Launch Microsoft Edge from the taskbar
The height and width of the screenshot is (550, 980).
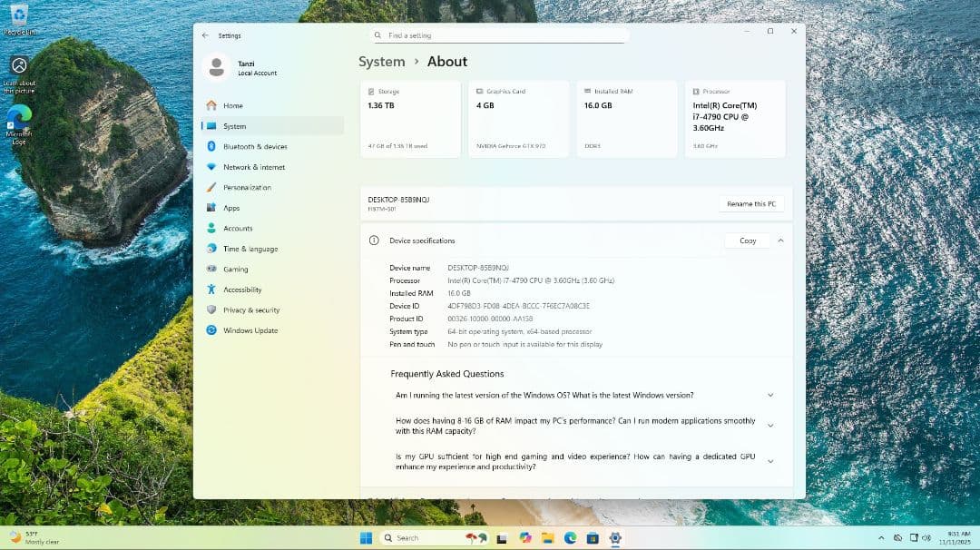point(573,537)
